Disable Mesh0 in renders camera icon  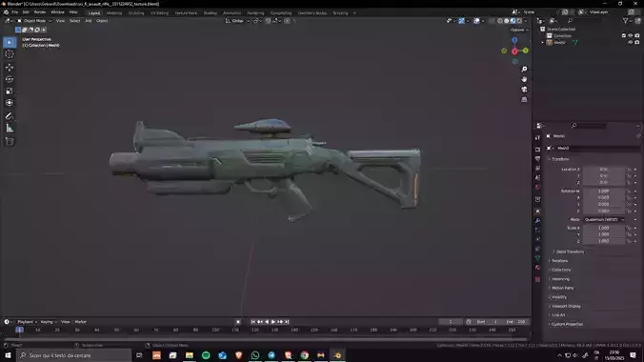click(637, 42)
